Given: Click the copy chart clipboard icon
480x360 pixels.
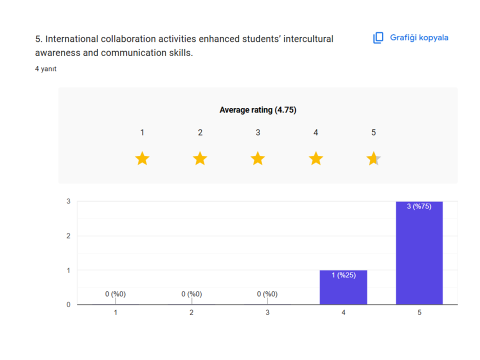Looking at the screenshot, I should (x=378, y=38).
